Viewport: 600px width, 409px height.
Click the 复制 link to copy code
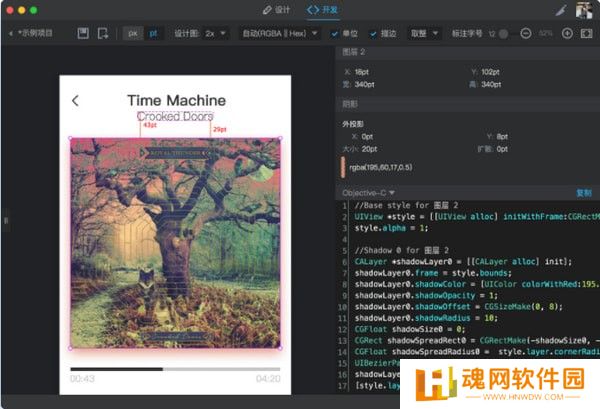point(583,192)
